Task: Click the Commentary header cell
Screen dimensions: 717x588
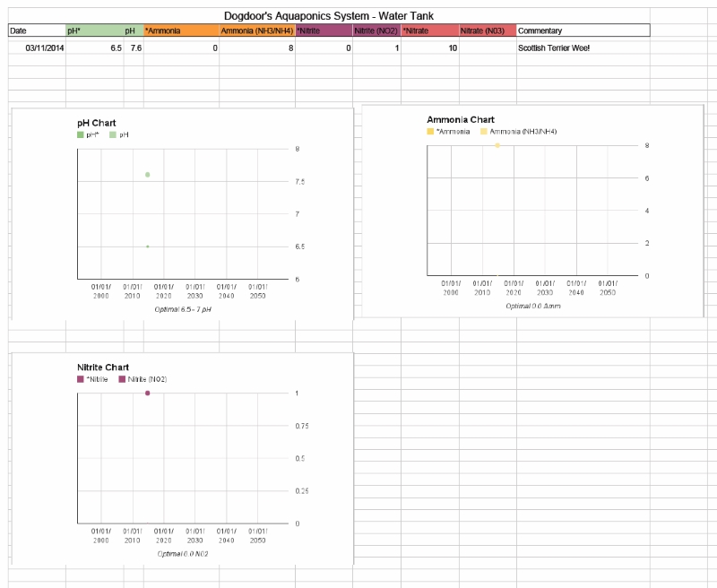Action: pyautogui.click(x=583, y=30)
